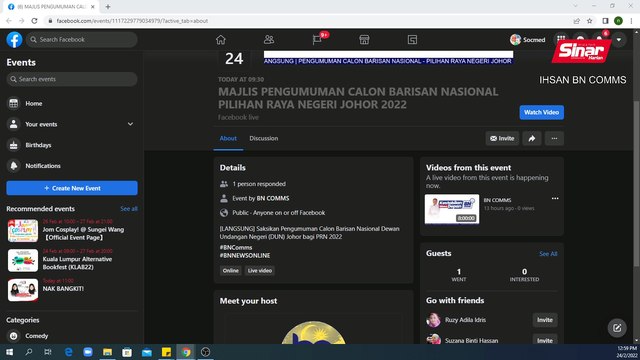Open the Zoom app from the taskbar
The height and width of the screenshot is (360, 640).
click(88, 352)
